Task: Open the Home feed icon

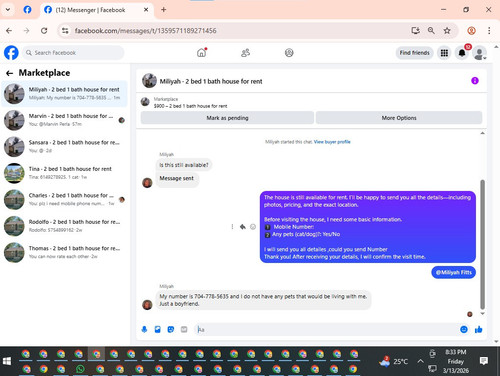Action: (x=202, y=53)
